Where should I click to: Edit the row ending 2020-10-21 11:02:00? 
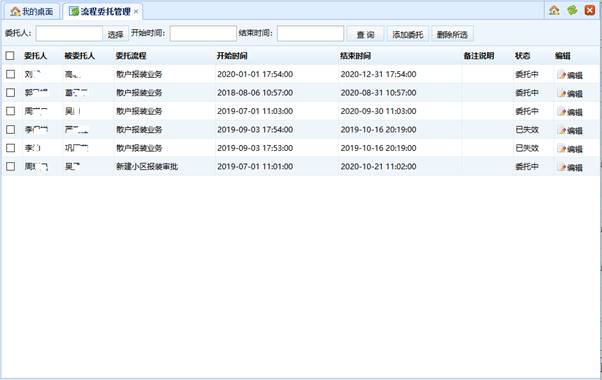pyautogui.click(x=570, y=167)
